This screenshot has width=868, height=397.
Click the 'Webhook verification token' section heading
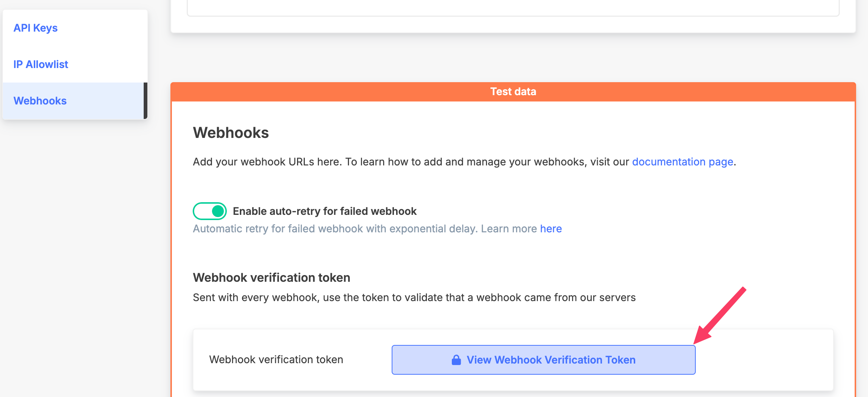click(x=271, y=278)
